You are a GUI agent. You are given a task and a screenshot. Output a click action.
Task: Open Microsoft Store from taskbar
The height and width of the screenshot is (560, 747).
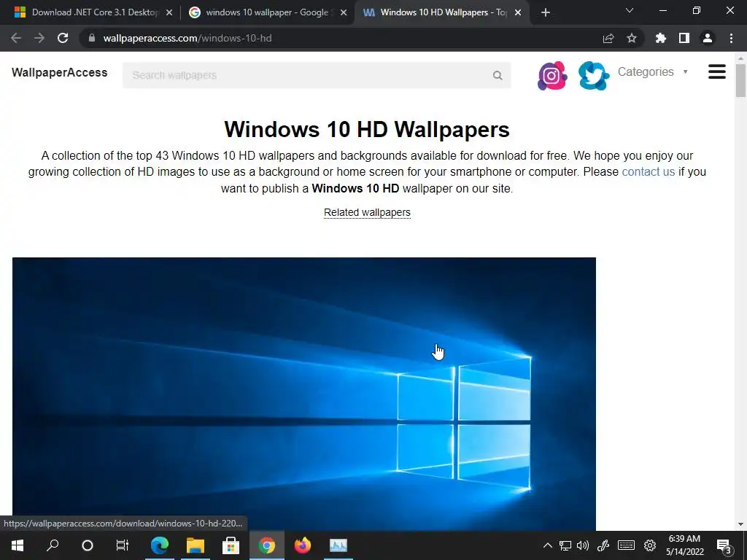coord(231,545)
